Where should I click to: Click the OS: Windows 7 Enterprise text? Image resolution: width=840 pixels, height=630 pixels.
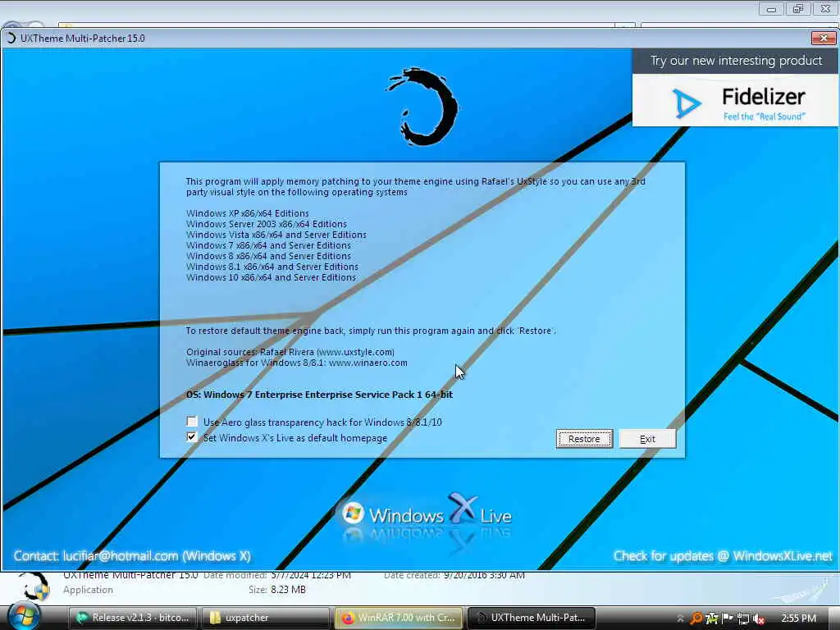point(319,395)
